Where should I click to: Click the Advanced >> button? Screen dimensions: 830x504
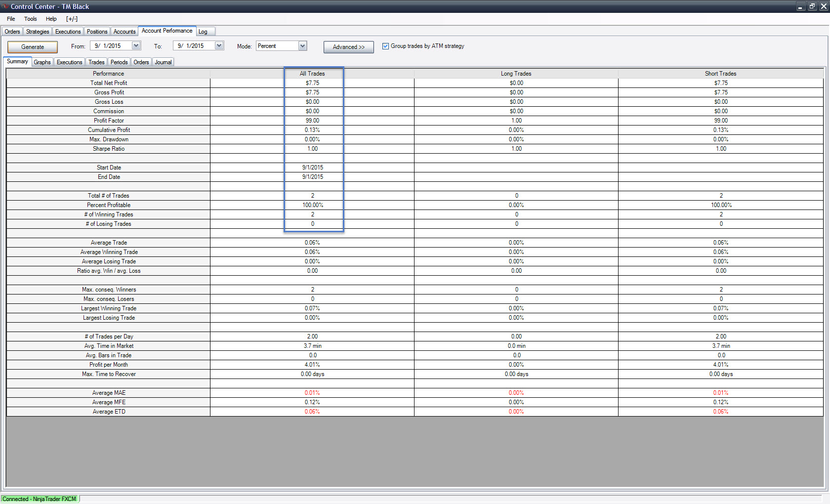349,47
